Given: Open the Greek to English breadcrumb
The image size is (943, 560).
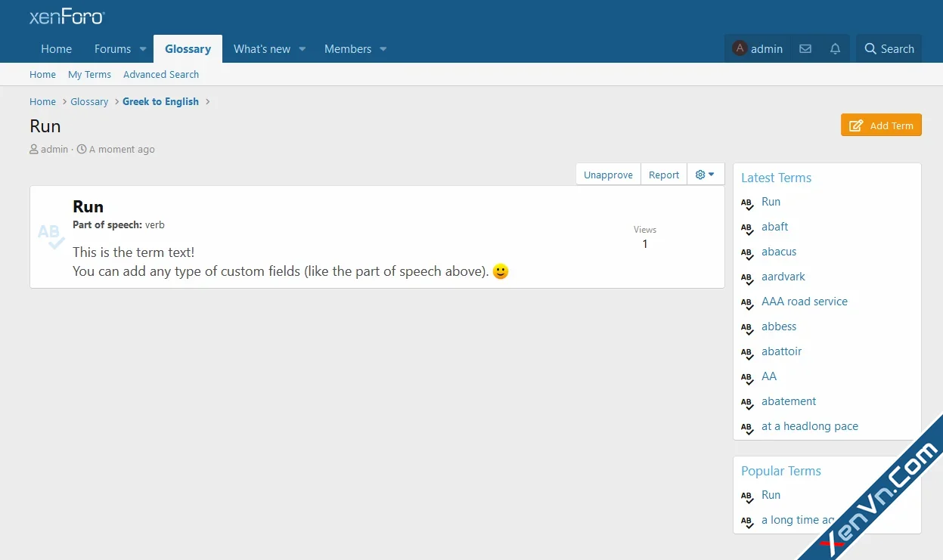Looking at the screenshot, I should click(x=160, y=102).
